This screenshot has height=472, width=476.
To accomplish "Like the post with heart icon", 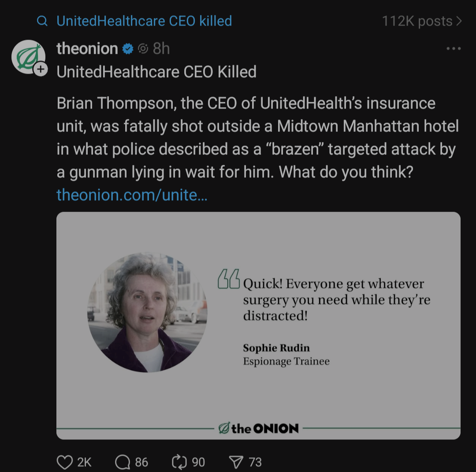I will click(x=65, y=462).
